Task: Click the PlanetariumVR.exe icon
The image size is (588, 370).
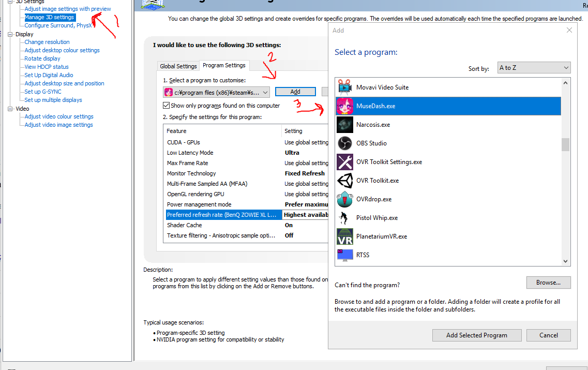Action: 345,236
